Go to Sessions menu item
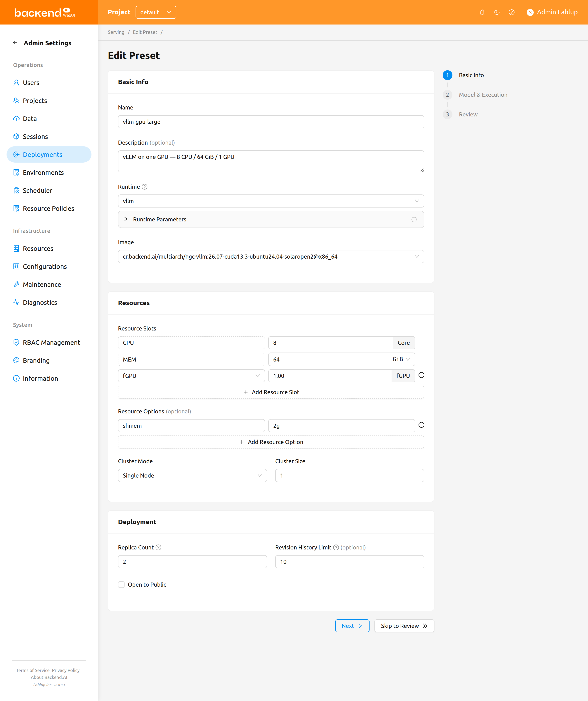This screenshot has height=701, width=588. (x=49, y=136)
